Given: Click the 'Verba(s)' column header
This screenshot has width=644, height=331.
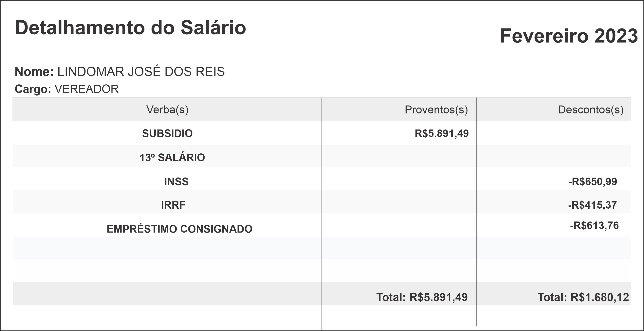Looking at the screenshot, I should point(167,109).
